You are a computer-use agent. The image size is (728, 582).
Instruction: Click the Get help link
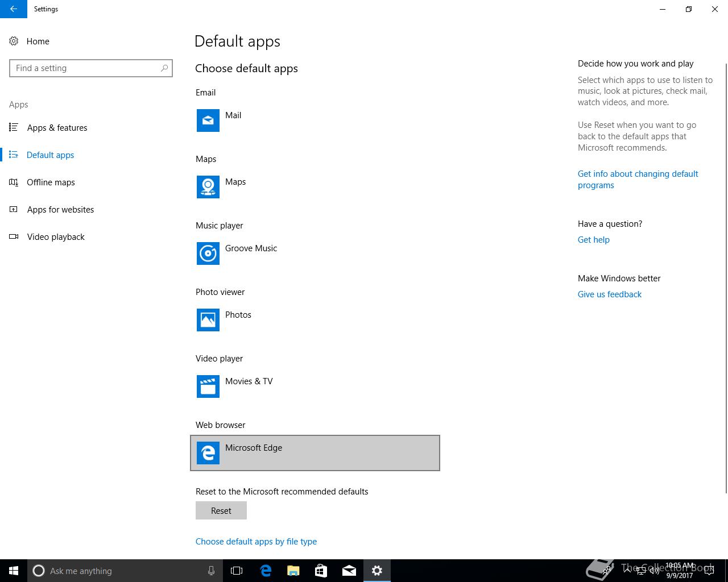[593, 240]
